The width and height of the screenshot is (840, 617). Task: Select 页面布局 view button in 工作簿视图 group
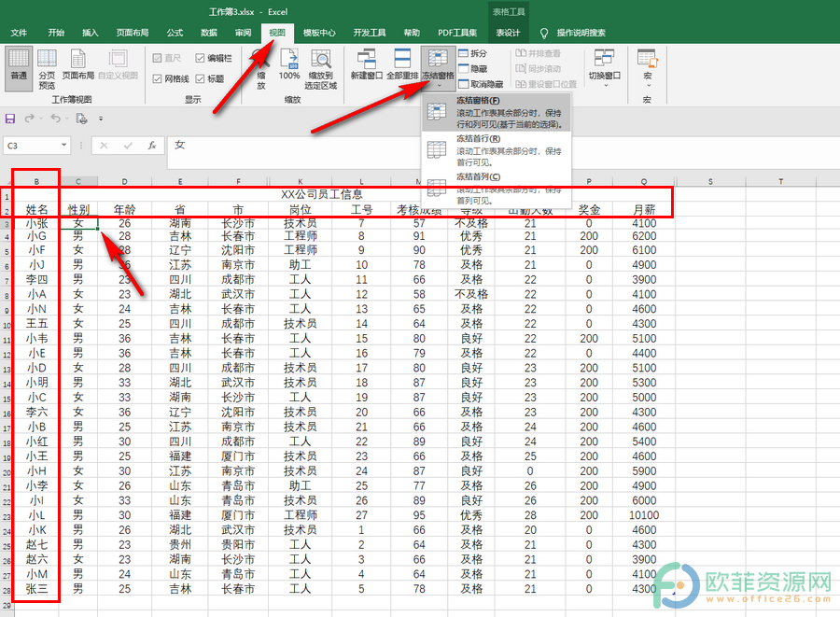pos(78,65)
